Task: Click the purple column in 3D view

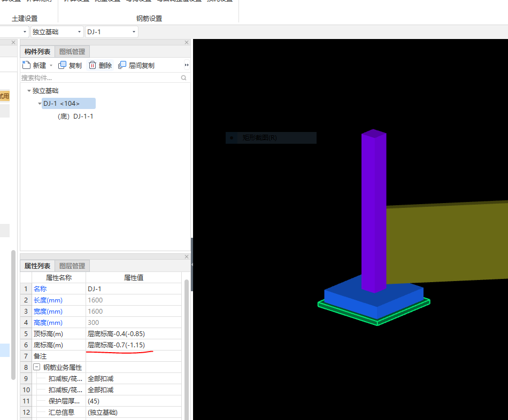Action: tap(374, 211)
